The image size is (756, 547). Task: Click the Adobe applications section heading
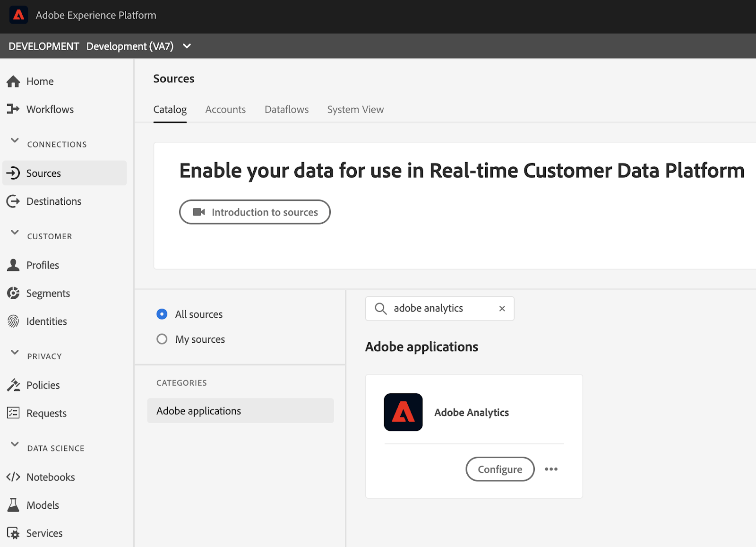pos(421,347)
